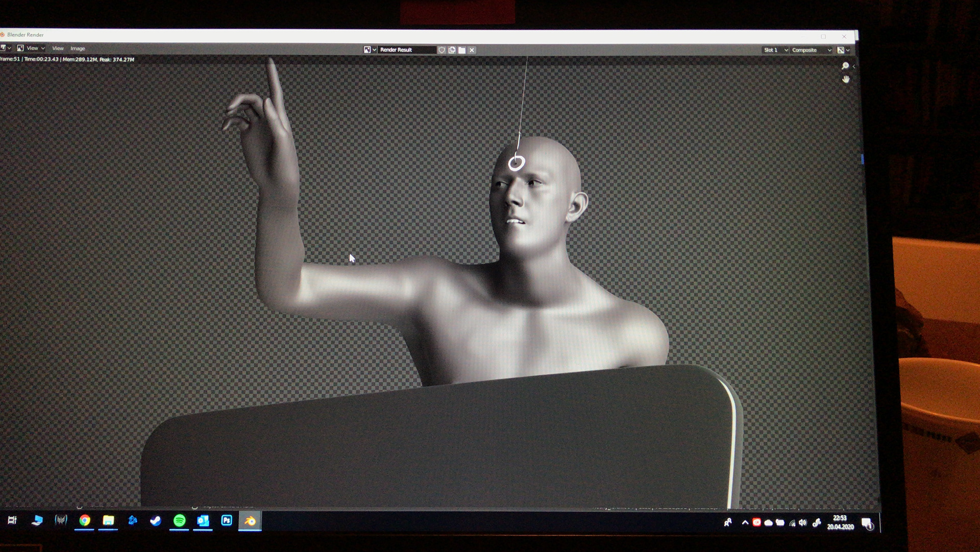Toggle fake user shield icon
The width and height of the screenshot is (980, 552).
click(x=442, y=50)
